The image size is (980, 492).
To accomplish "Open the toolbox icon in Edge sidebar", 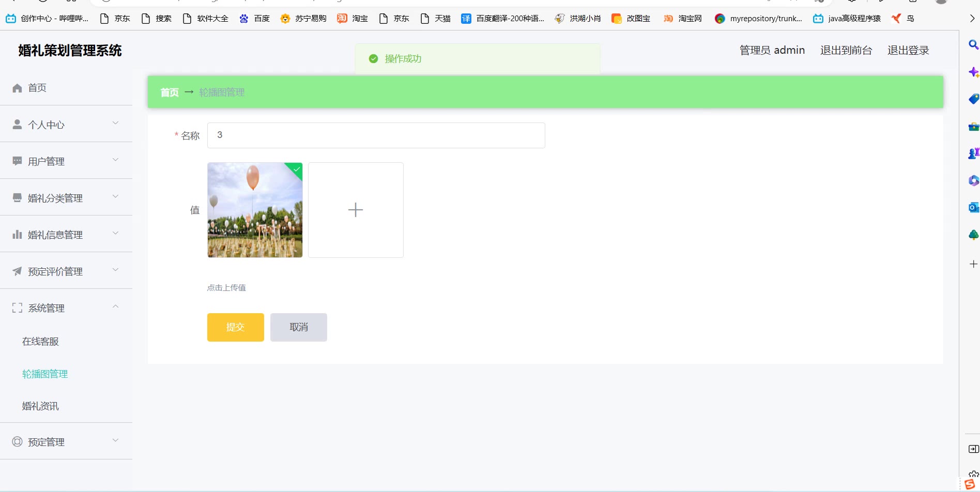I will 973,126.
